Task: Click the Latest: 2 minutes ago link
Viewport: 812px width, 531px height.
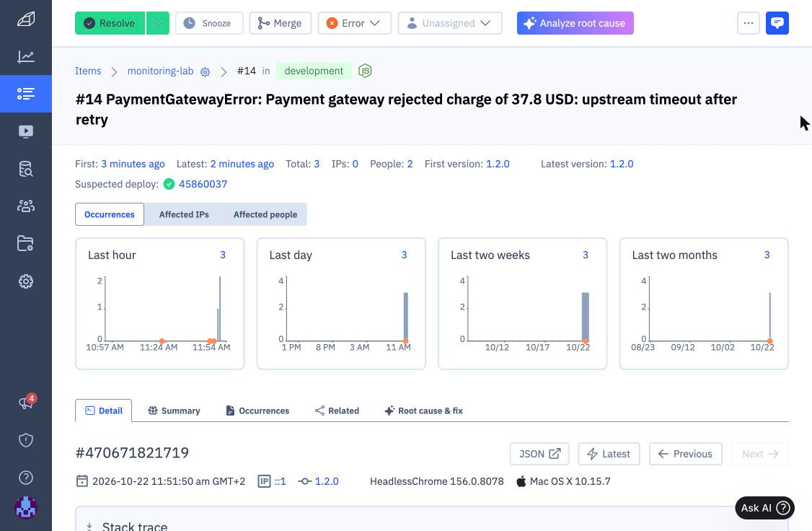Action: (242, 164)
